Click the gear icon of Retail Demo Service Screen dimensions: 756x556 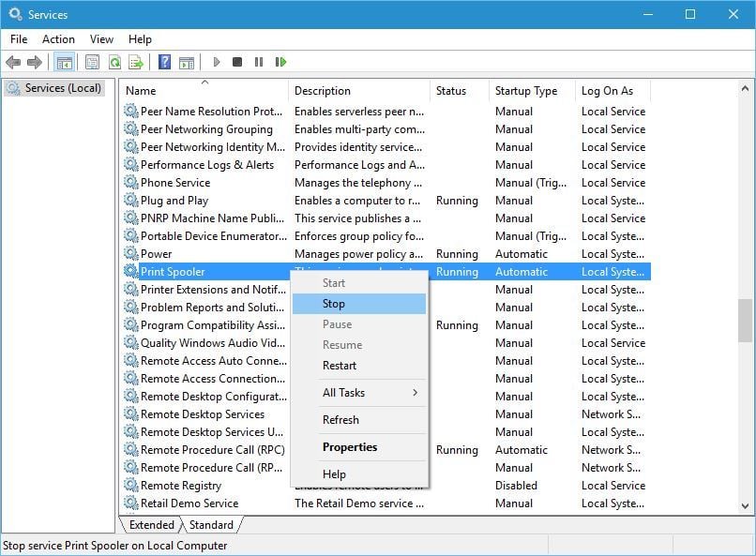coord(130,503)
